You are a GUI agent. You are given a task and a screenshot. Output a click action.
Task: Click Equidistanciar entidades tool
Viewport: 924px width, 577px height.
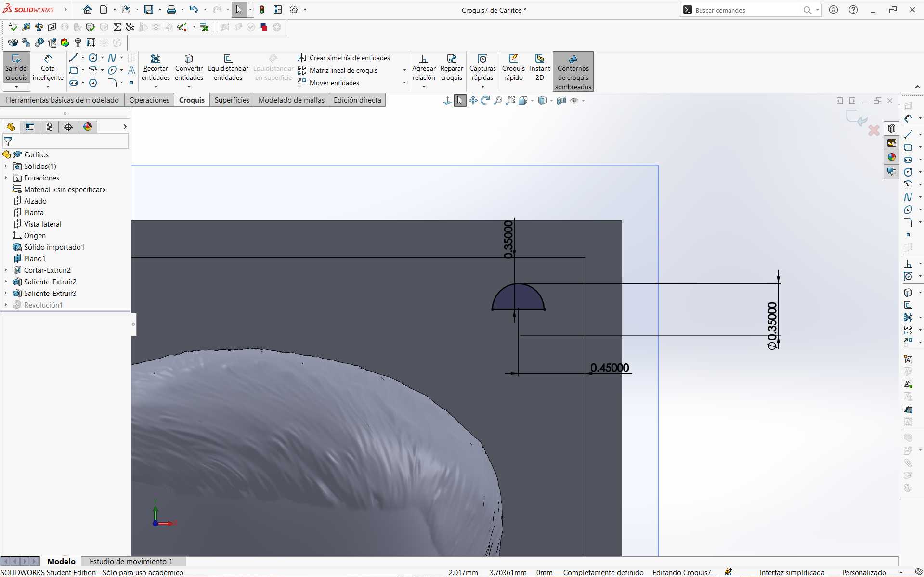228,68
